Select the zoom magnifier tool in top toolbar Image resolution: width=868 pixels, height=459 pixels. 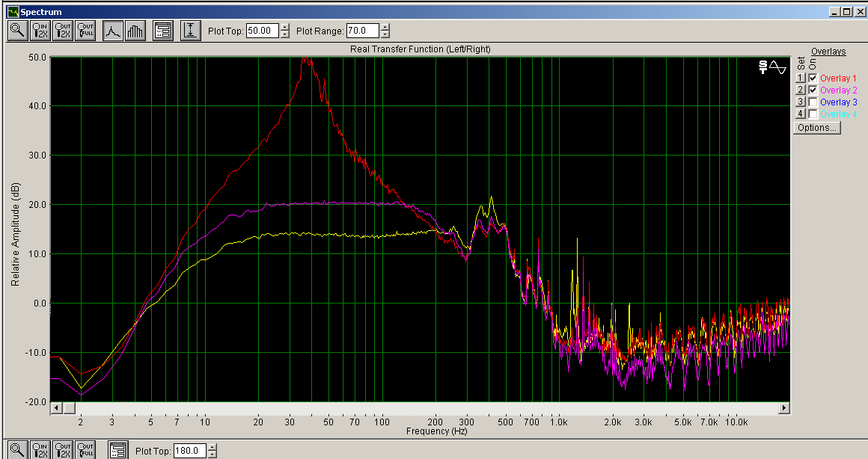click(18, 31)
